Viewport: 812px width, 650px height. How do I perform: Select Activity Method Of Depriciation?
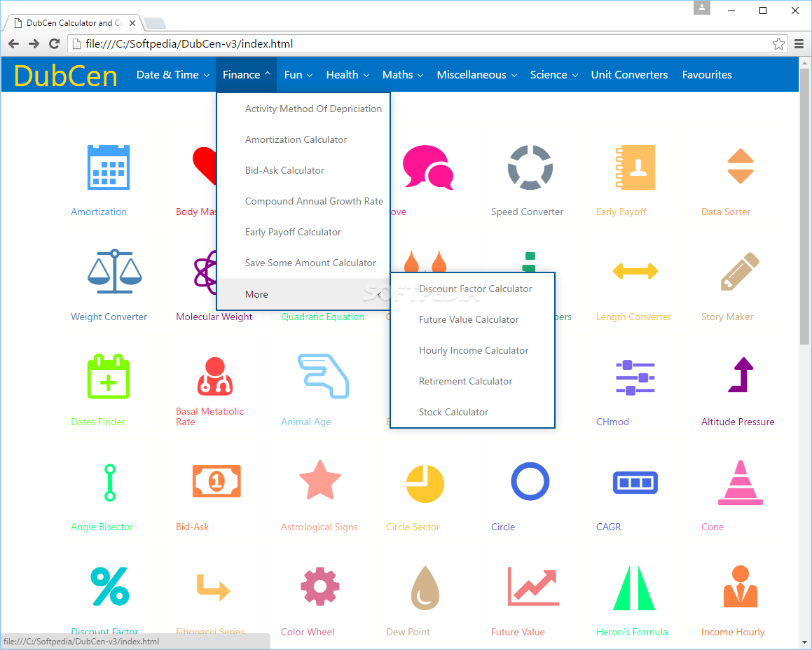point(313,109)
